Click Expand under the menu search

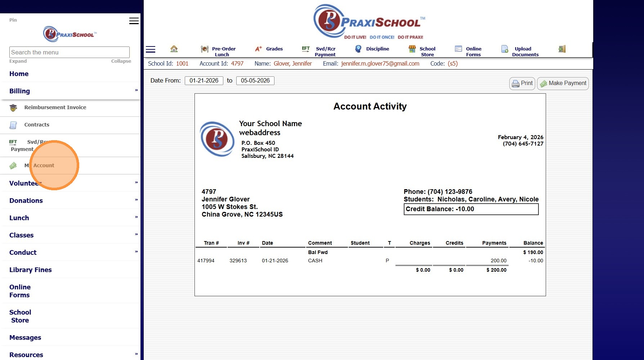(x=18, y=61)
